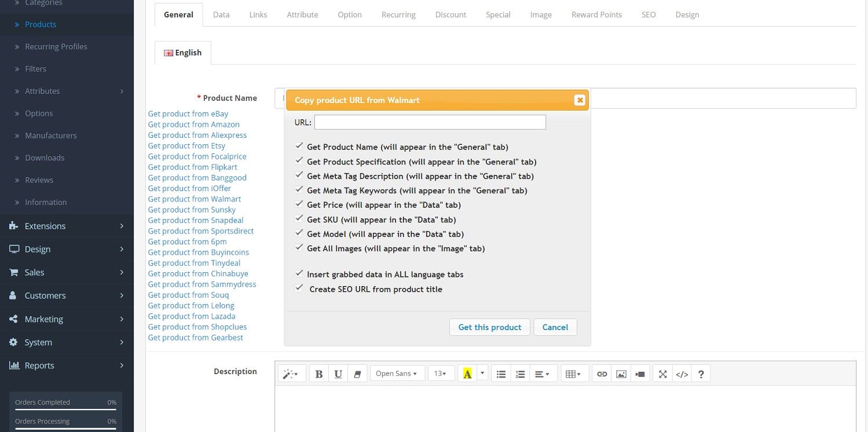Image resolution: width=868 pixels, height=432 pixels.
Task: Disable Create SEO URL from product title
Action: [x=299, y=288]
